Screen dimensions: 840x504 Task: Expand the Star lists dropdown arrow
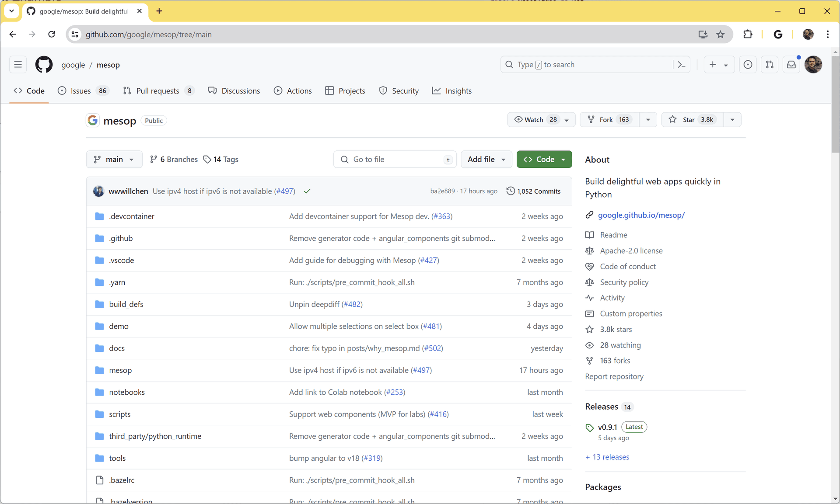point(732,120)
